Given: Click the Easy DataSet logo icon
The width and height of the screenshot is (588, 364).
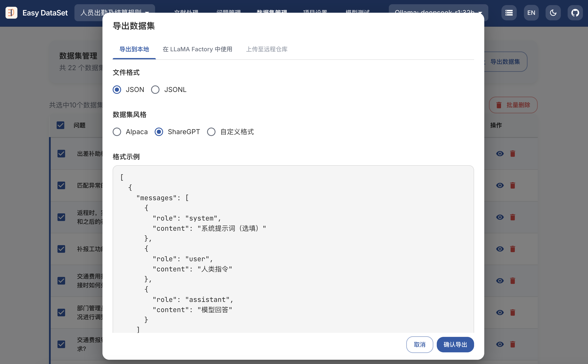Looking at the screenshot, I should click(11, 13).
